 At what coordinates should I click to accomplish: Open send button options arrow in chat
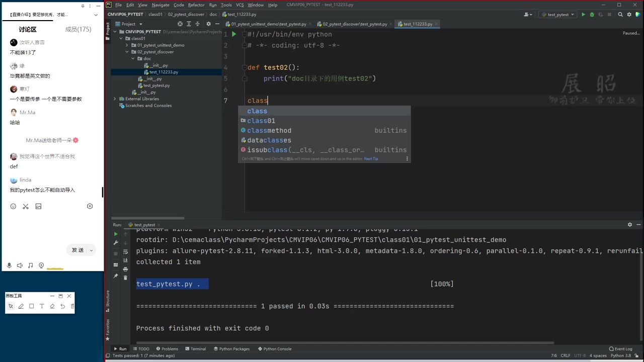(92, 250)
